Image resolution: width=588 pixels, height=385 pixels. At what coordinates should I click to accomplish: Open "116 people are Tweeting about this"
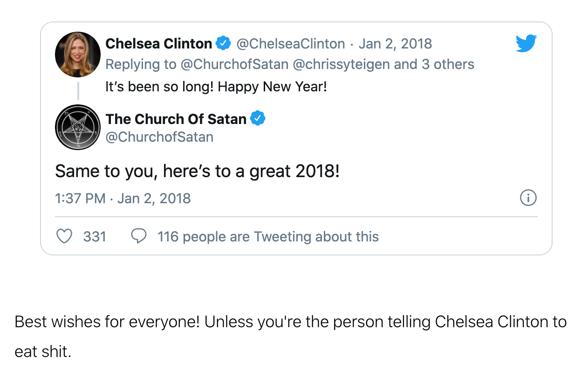(x=268, y=237)
